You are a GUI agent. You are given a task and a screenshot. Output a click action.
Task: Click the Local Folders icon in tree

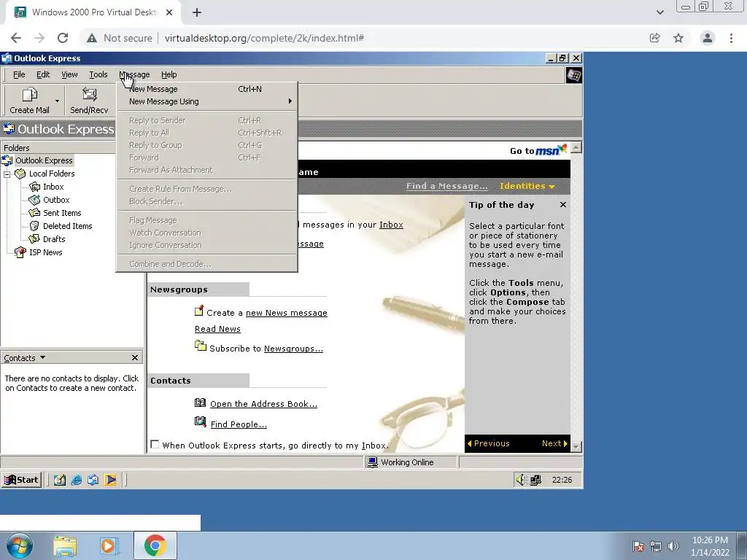click(x=20, y=174)
